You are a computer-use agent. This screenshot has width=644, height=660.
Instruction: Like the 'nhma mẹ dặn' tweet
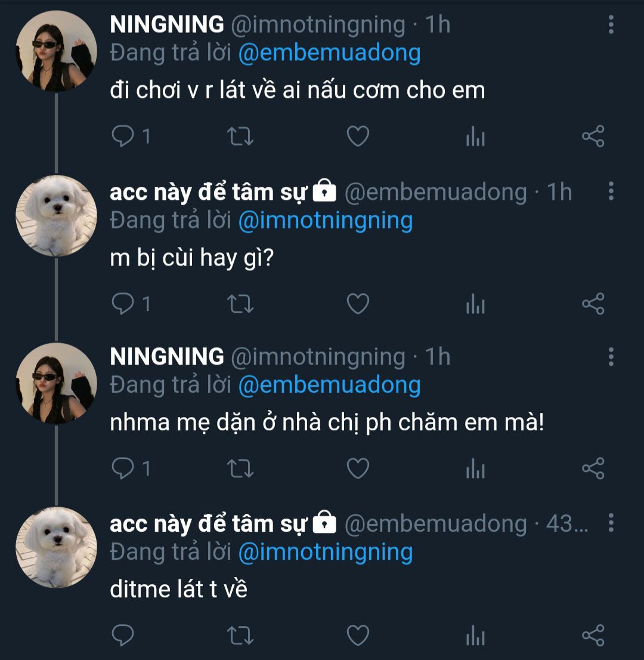tap(358, 468)
